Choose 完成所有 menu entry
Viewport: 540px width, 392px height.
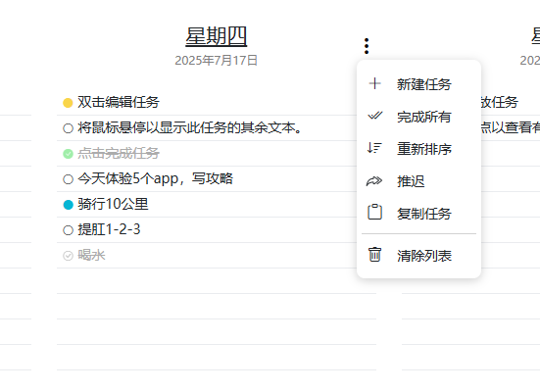coord(418,117)
